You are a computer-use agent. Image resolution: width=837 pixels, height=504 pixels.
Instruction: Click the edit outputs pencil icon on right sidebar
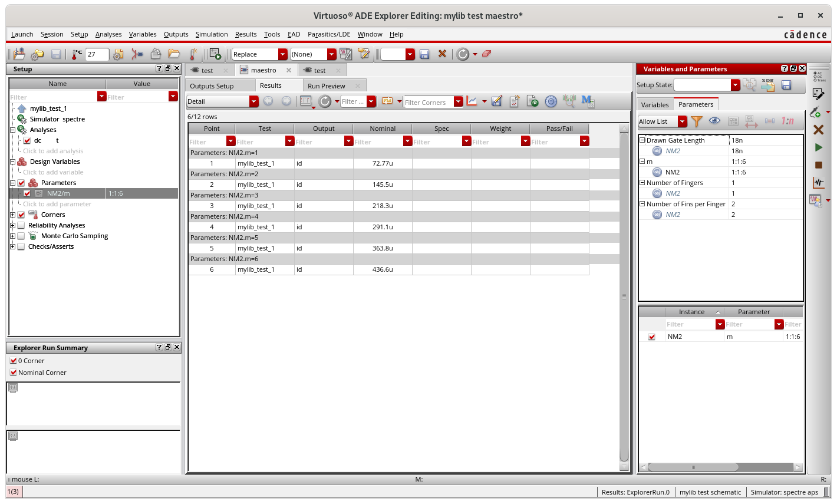[x=818, y=94]
